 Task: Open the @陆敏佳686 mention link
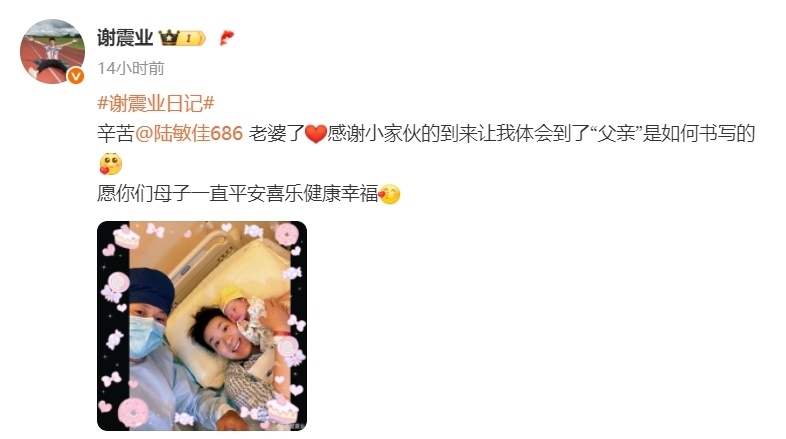pos(189,134)
